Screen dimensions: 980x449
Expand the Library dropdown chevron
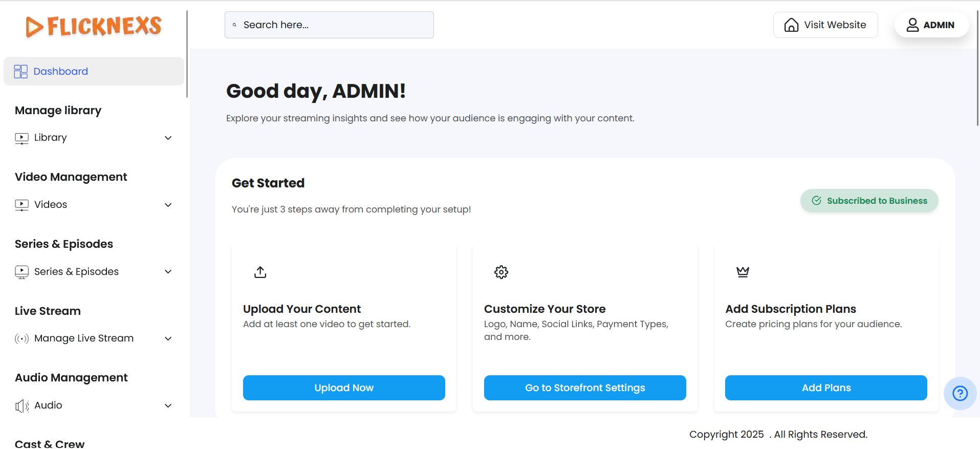(x=168, y=138)
